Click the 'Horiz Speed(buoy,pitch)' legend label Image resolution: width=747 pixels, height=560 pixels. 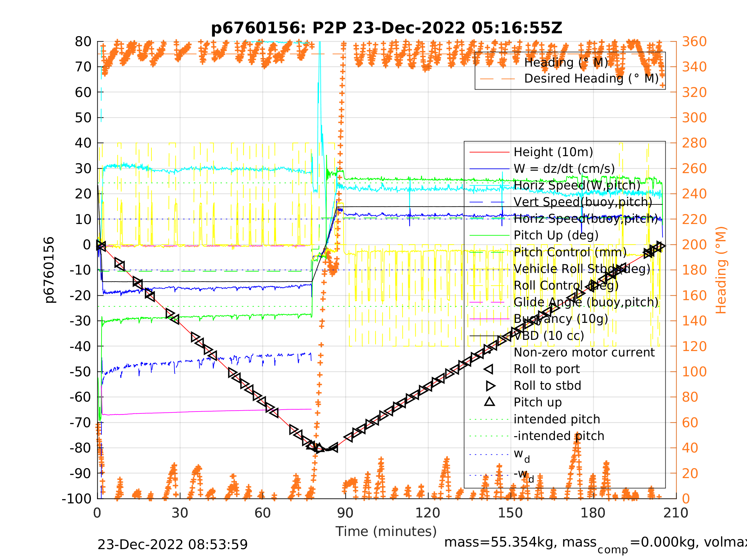(x=586, y=219)
